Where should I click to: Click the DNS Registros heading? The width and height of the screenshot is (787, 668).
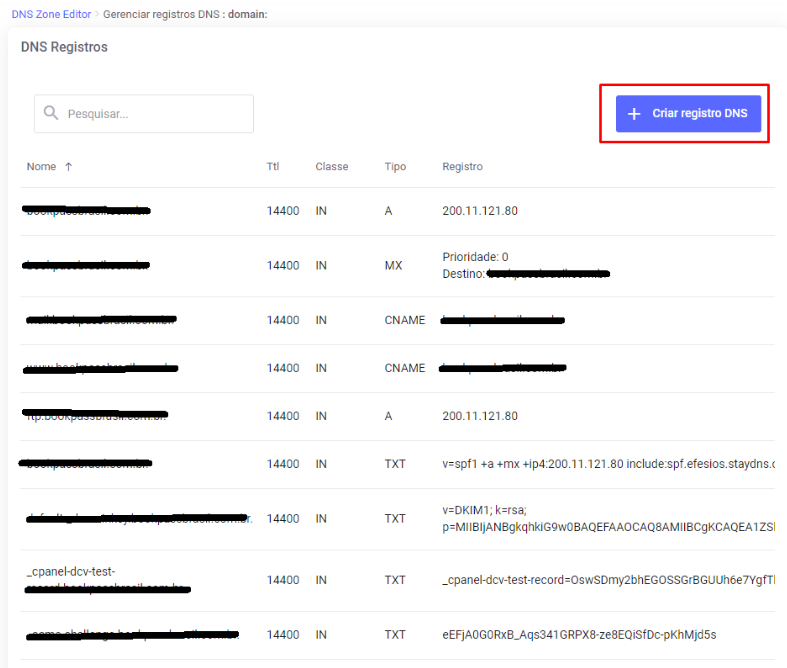pyautogui.click(x=64, y=47)
